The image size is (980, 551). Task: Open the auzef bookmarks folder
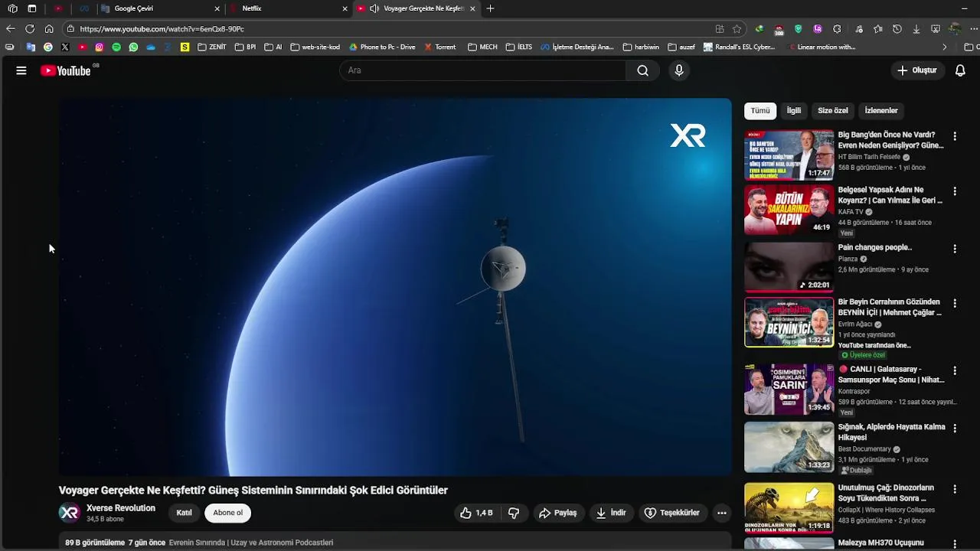681,47
